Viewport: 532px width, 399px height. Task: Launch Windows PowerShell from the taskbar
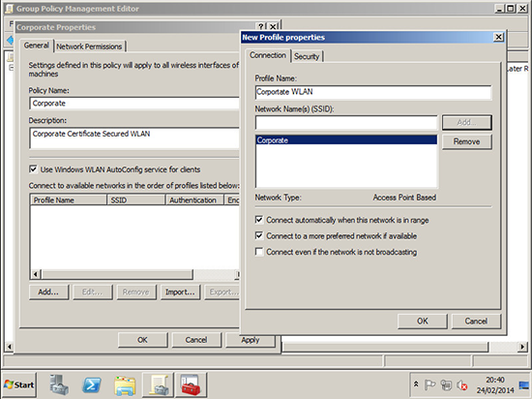coord(92,384)
